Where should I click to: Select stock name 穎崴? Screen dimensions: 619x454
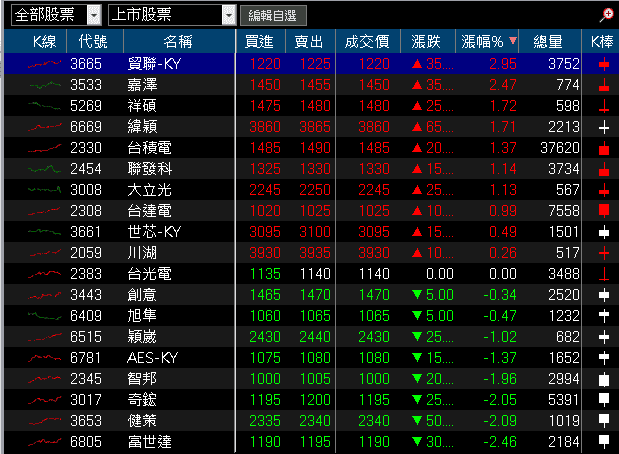[x=142, y=337]
